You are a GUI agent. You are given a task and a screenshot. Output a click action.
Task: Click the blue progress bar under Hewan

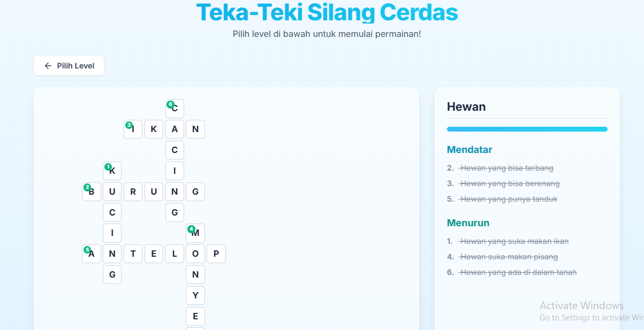coord(527,129)
